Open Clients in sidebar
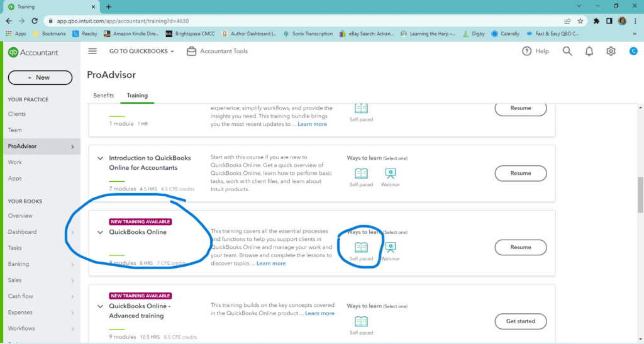644x344 pixels. [x=17, y=114]
